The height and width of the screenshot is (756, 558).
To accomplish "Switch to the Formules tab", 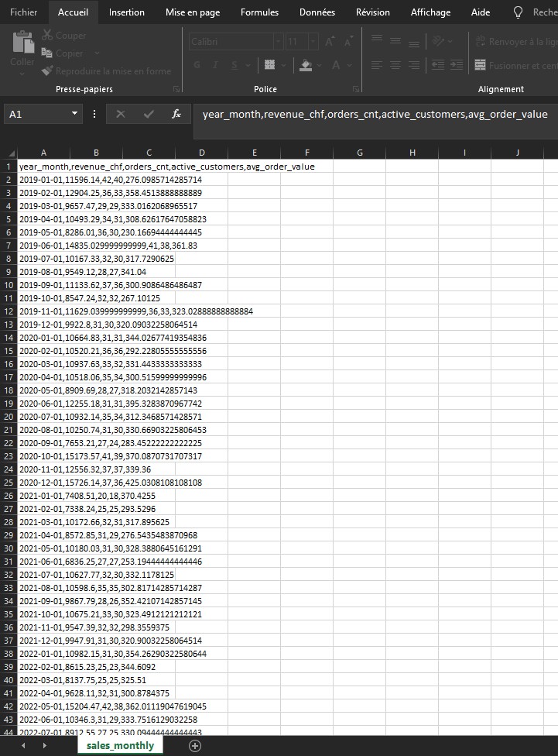I will pos(259,12).
